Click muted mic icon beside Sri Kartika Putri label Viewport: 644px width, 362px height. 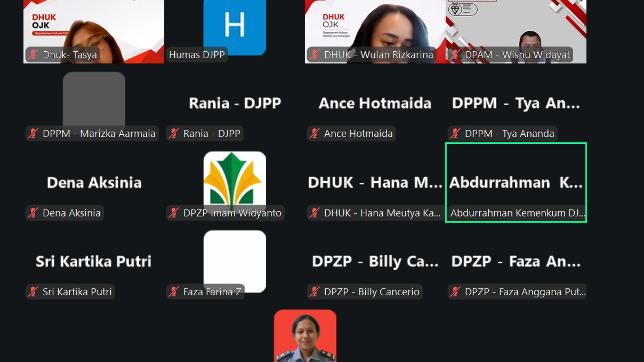pos(33,292)
